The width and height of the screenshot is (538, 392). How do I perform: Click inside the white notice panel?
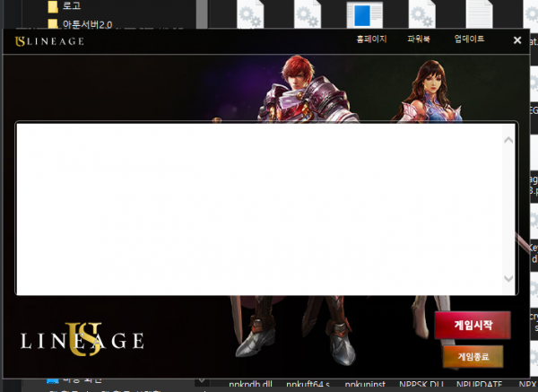(x=259, y=209)
